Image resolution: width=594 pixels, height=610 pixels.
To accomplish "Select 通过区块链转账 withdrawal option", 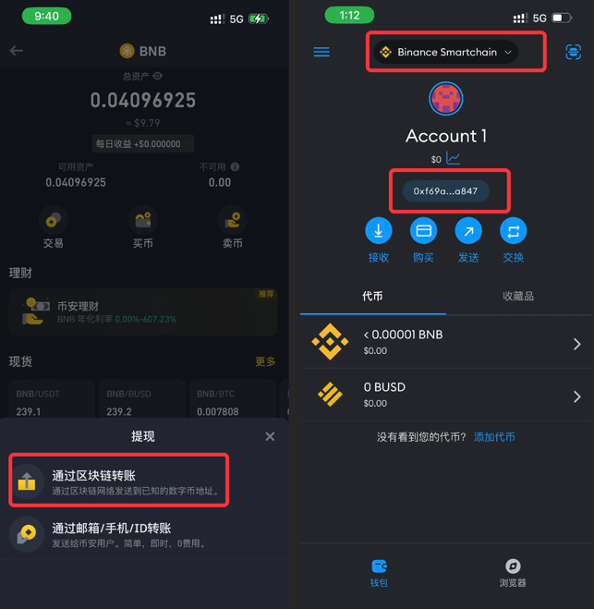I will [x=119, y=481].
